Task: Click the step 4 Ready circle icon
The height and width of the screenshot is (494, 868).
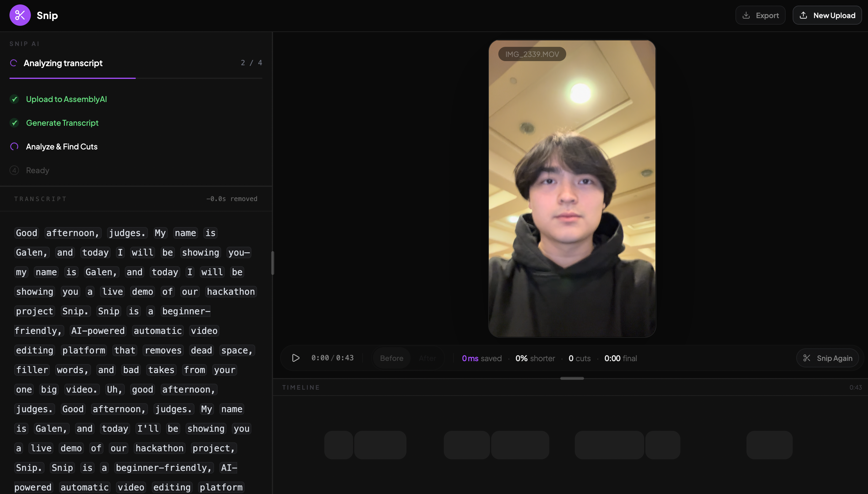Action: [x=14, y=170]
